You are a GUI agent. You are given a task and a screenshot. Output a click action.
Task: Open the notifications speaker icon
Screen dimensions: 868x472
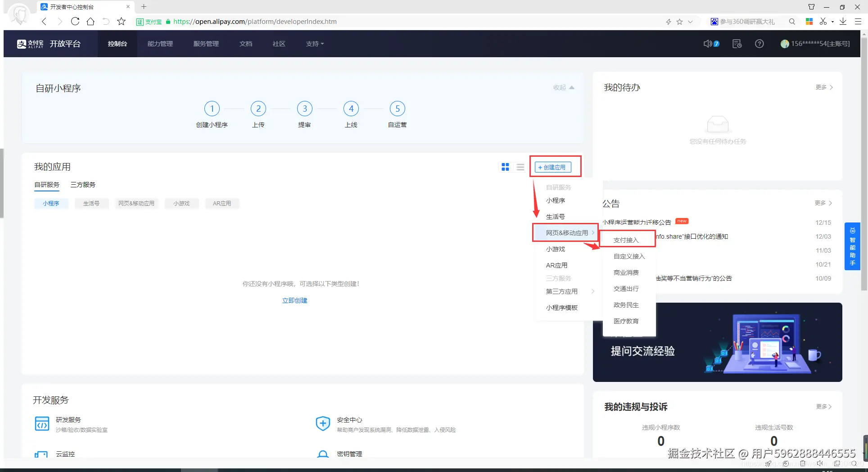click(x=708, y=44)
